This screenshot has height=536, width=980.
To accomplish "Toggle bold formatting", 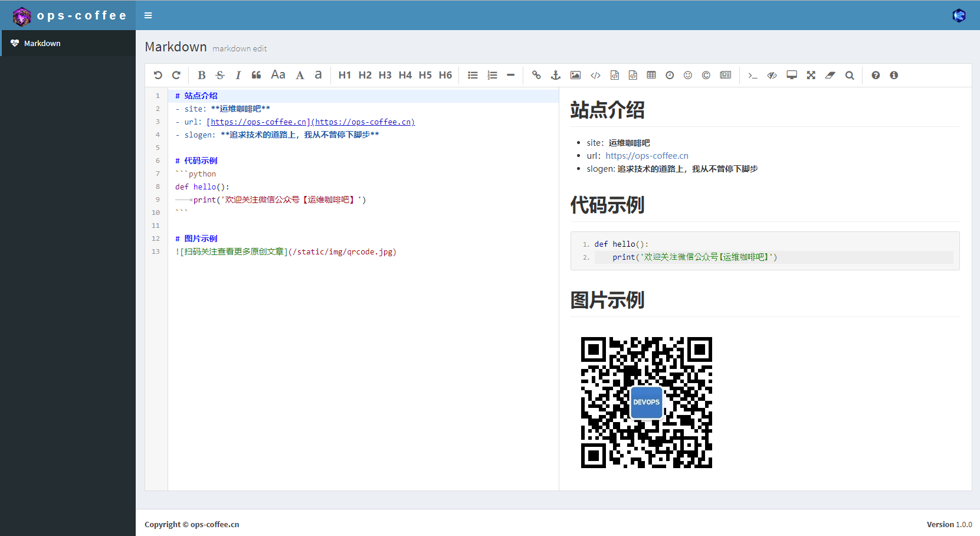I will (x=201, y=75).
